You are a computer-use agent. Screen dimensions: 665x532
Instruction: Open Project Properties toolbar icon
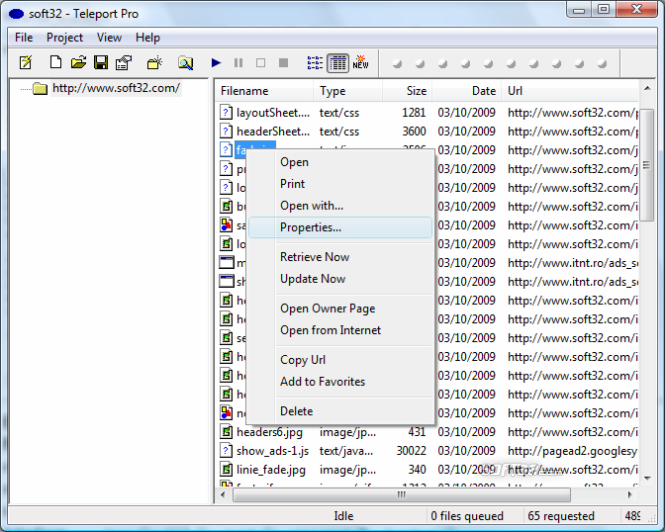[124, 63]
